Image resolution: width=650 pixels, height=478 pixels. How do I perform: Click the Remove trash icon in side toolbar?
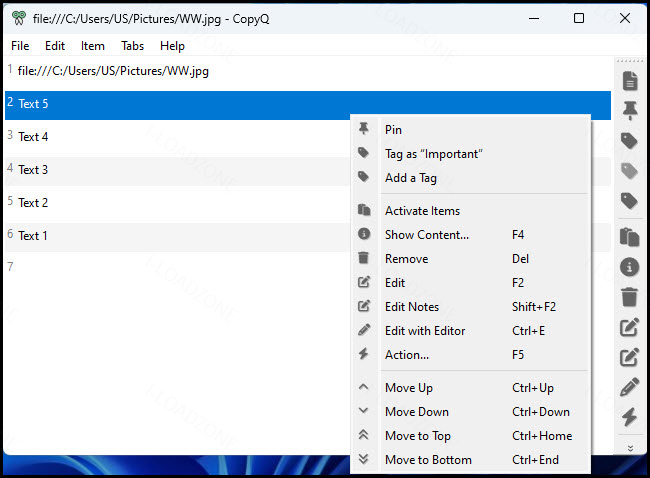629,297
